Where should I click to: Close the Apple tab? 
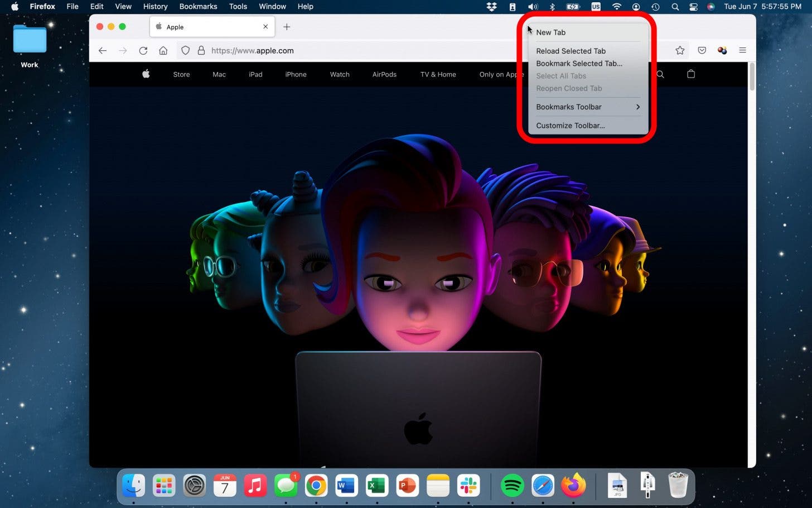[265, 27]
